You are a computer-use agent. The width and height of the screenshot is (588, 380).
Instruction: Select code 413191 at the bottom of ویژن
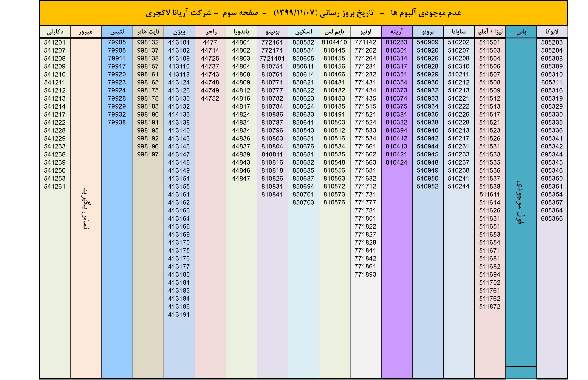(x=179, y=315)
